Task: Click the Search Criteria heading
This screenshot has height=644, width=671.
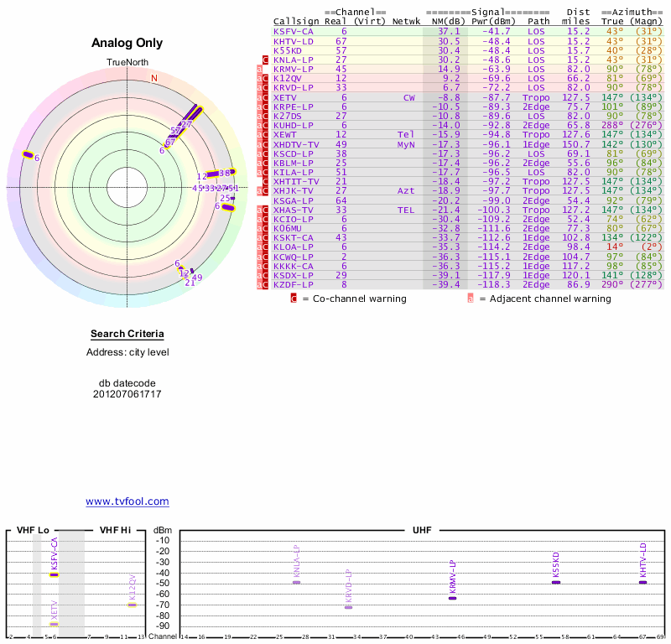Action: click(127, 334)
